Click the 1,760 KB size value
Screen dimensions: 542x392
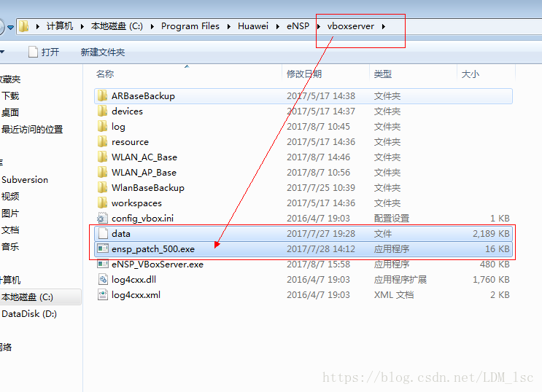pos(491,279)
